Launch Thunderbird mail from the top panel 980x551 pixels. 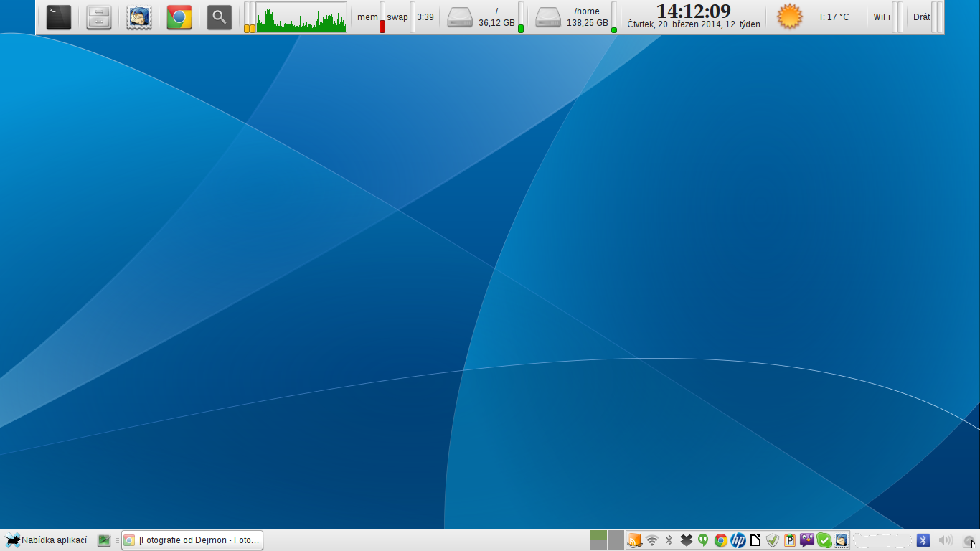(139, 17)
